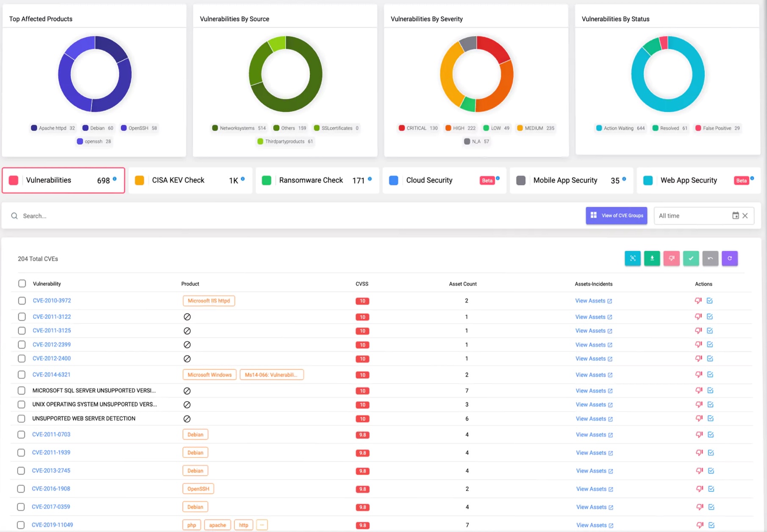Click the scan search toolbar icon
Screen dimensions: 767x532
(632, 258)
